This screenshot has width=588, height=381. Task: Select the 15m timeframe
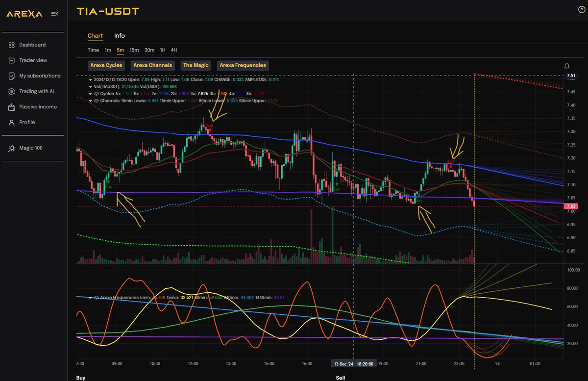click(x=134, y=50)
